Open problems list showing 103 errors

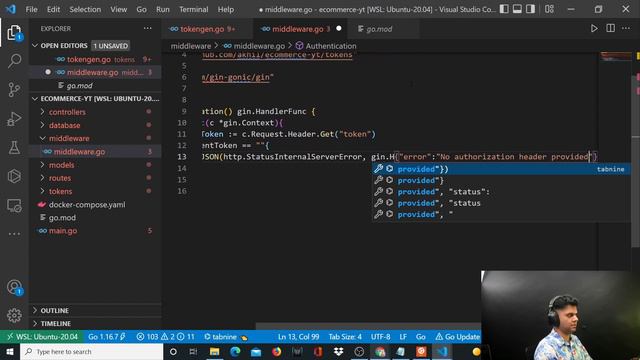(x=165, y=337)
